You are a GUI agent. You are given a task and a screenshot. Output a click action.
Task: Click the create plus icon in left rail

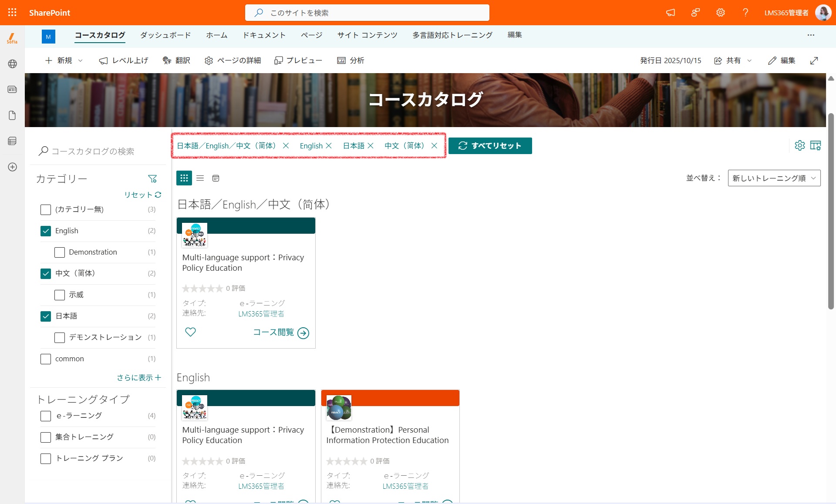[x=12, y=167]
